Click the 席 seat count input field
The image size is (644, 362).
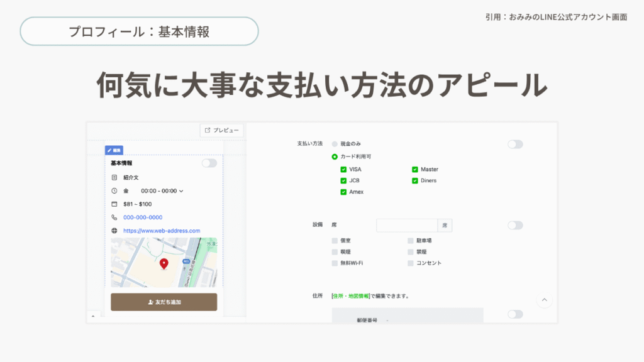click(406, 225)
